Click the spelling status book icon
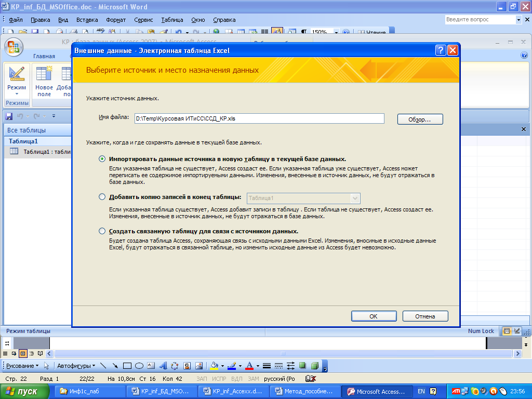532x399 pixels. tap(311, 379)
